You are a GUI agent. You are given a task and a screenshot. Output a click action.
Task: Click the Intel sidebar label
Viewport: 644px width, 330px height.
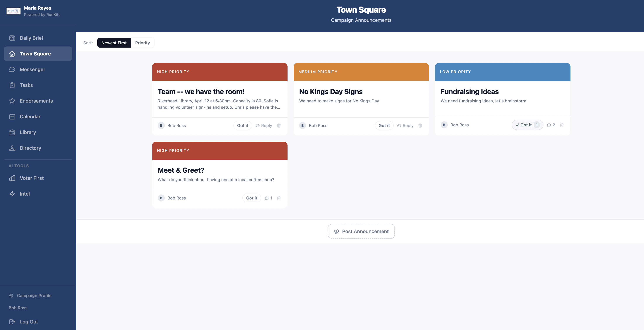[25, 194]
